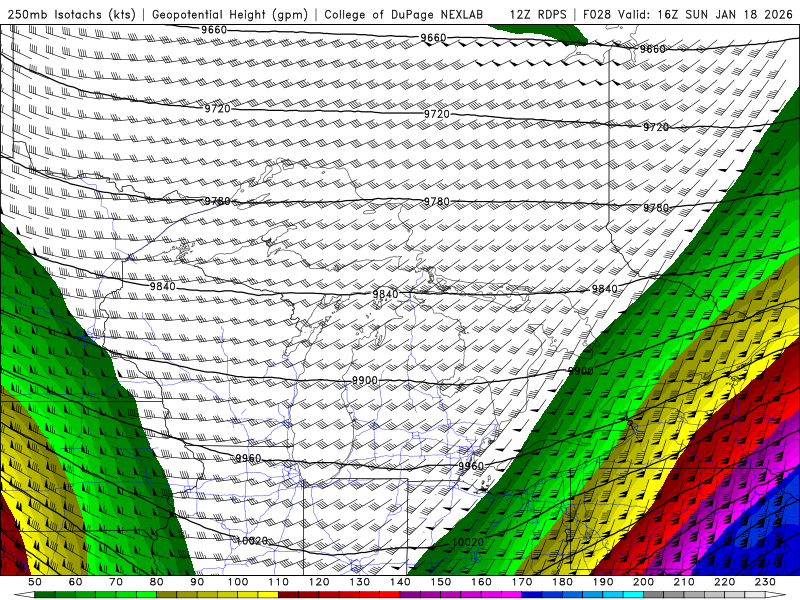Click the color bar swatch right of 110
This screenshot has width=800, height=600.
[289, 595]
